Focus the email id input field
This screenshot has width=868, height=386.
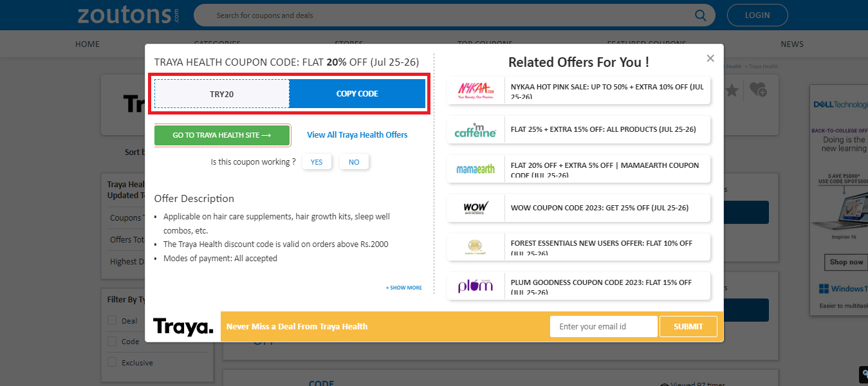604,326
